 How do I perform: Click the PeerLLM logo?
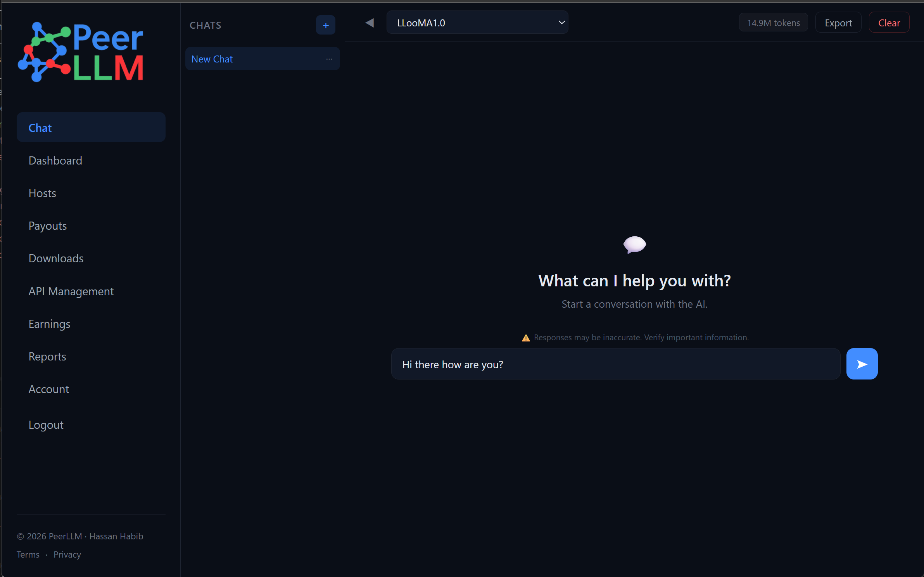pos(81,52)
